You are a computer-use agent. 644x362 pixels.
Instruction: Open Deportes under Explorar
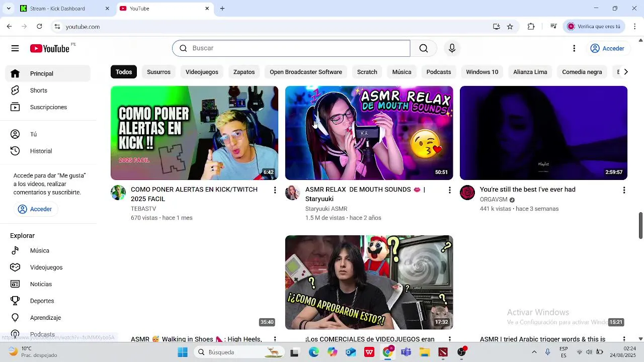pyautogui.click(x=48, y=301)
